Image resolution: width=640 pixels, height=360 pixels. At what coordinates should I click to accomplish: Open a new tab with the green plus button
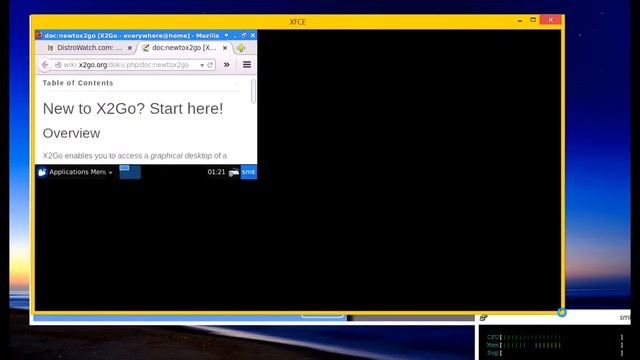tap(241, 48)
